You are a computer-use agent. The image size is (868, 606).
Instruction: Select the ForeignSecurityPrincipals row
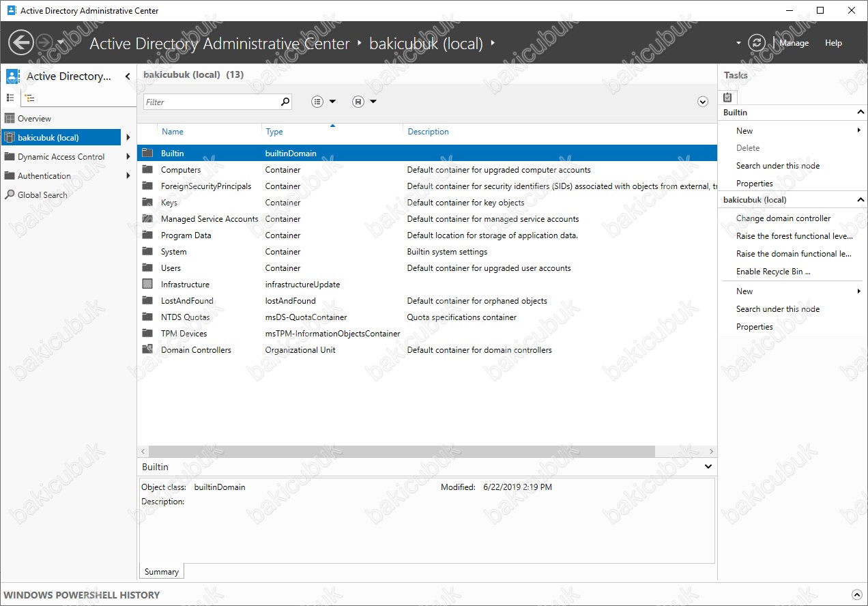click(x=427, y=186)
